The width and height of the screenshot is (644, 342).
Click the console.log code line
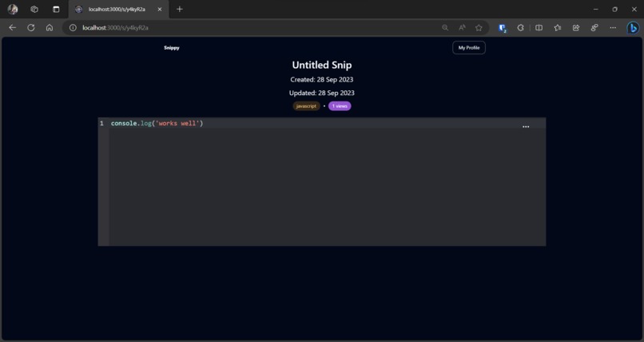coord(157,123)
